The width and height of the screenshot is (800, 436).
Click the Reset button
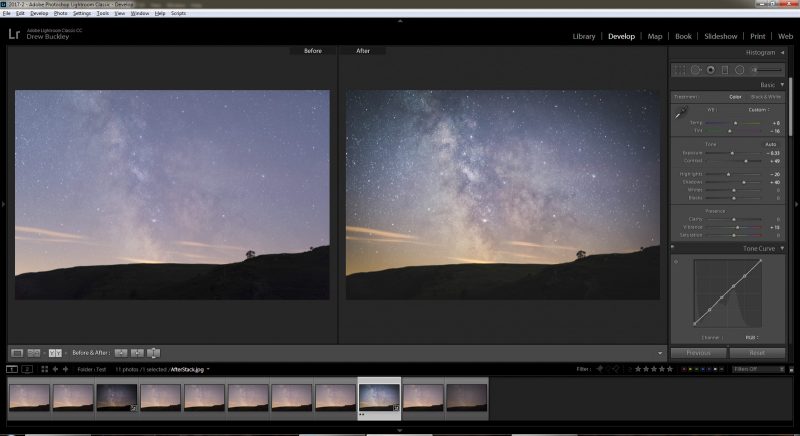757,353
